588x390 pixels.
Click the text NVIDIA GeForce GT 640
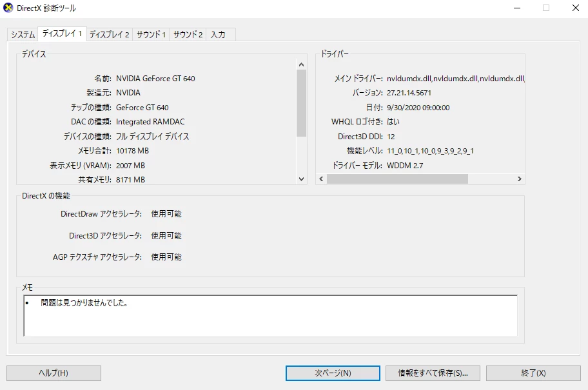click(x=155, y=79)
